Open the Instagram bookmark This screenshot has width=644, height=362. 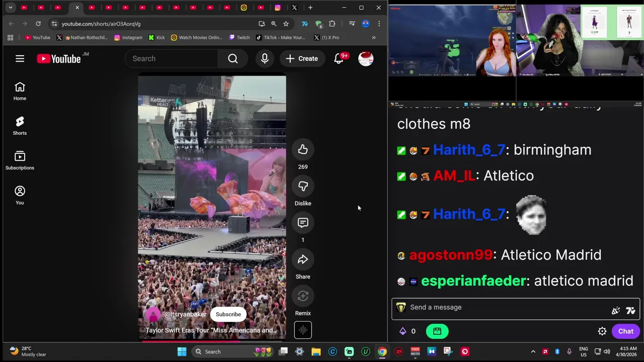128,37
